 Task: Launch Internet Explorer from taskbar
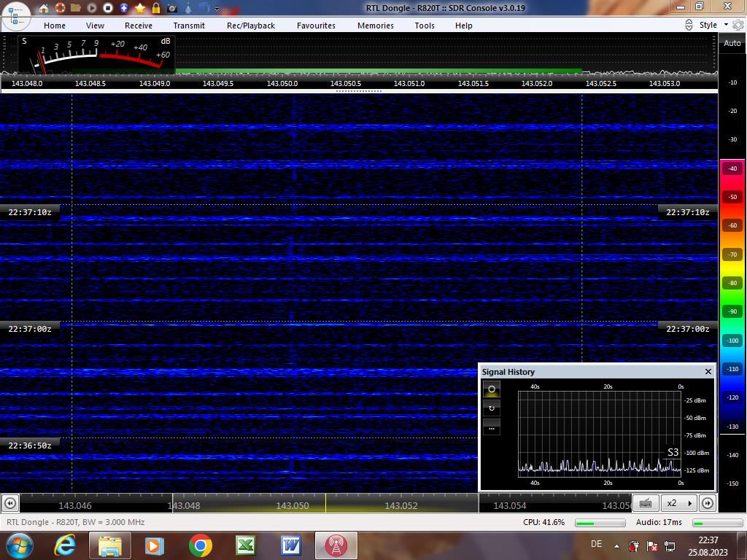pos(65,545)
